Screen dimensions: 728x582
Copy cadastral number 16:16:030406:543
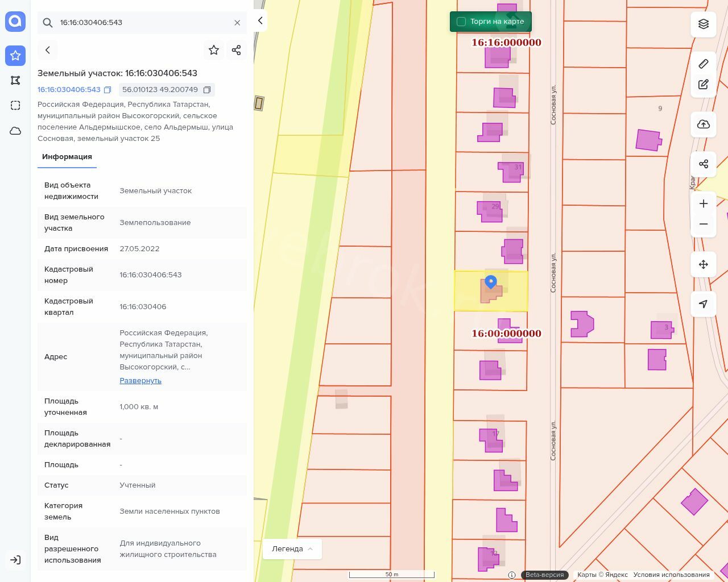[107, 90]
